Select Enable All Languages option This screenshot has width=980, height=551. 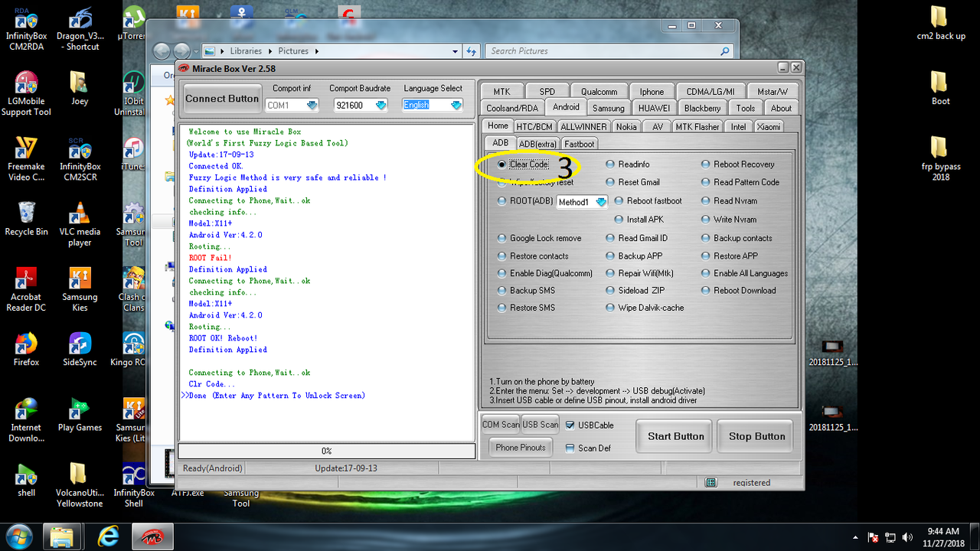coord(744,273)
